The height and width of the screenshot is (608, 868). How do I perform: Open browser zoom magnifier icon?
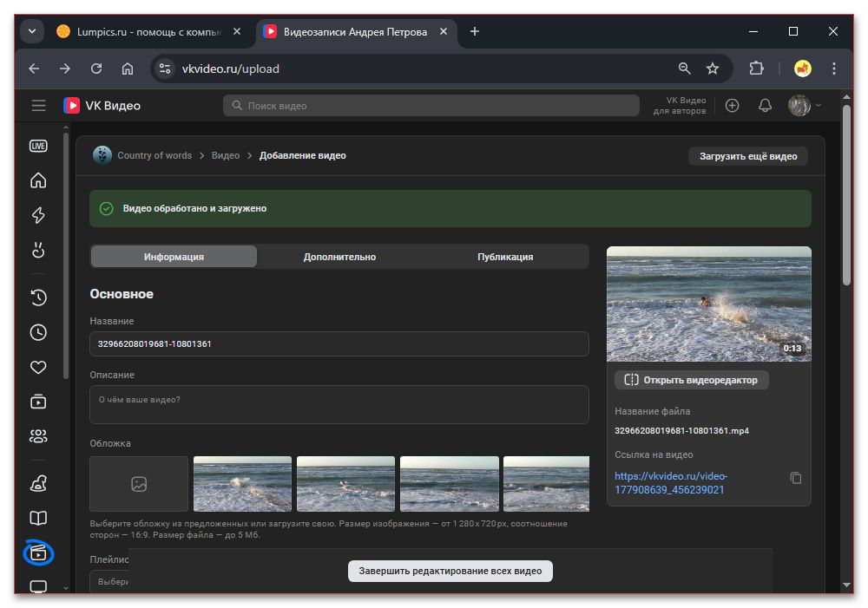(685, 69)
